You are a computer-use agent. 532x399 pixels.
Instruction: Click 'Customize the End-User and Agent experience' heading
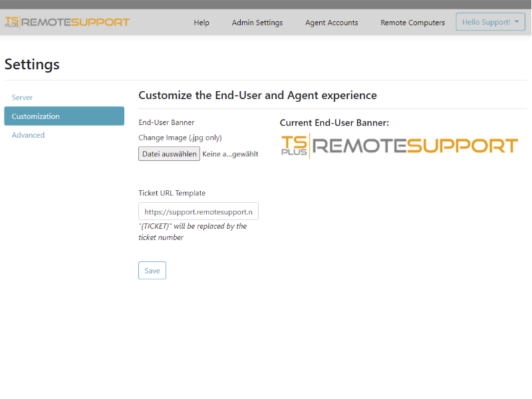257,95
